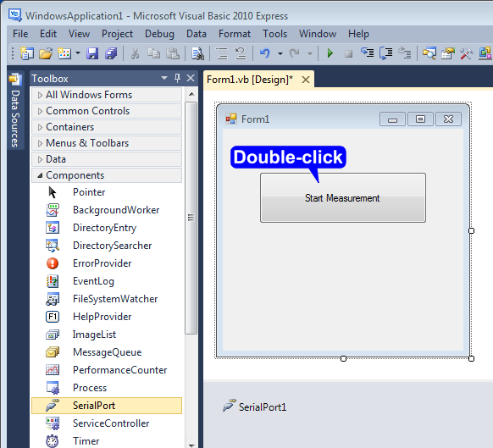Open the Toolbox hammer and wrench icon
The height and width of the screenshot is (448, 493).
tap(467, 53)
